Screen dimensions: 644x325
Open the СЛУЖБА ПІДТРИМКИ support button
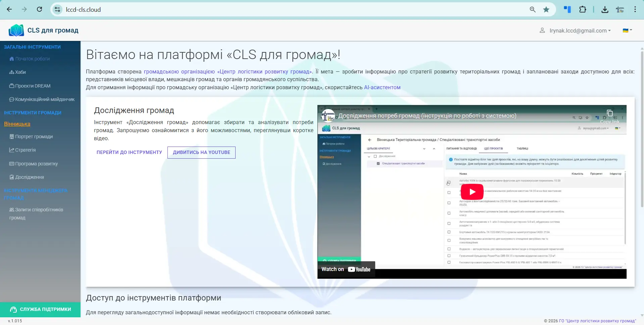click(40, 310)
